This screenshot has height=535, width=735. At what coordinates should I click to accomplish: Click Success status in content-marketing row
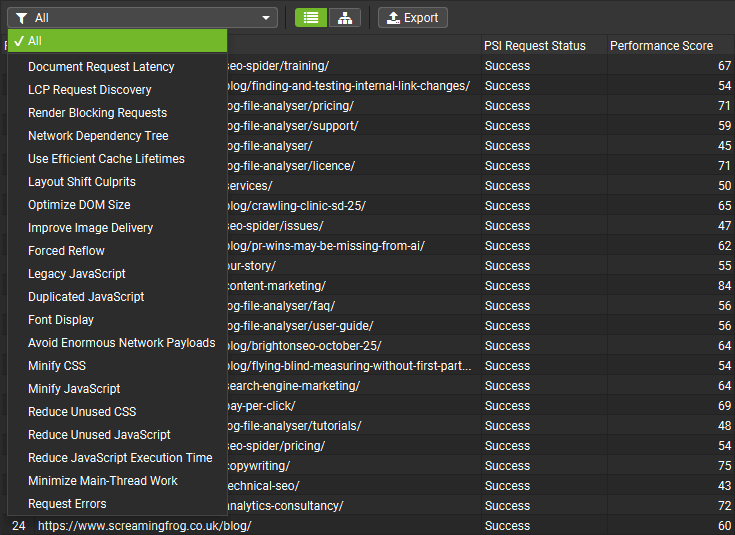coord(544,286)
